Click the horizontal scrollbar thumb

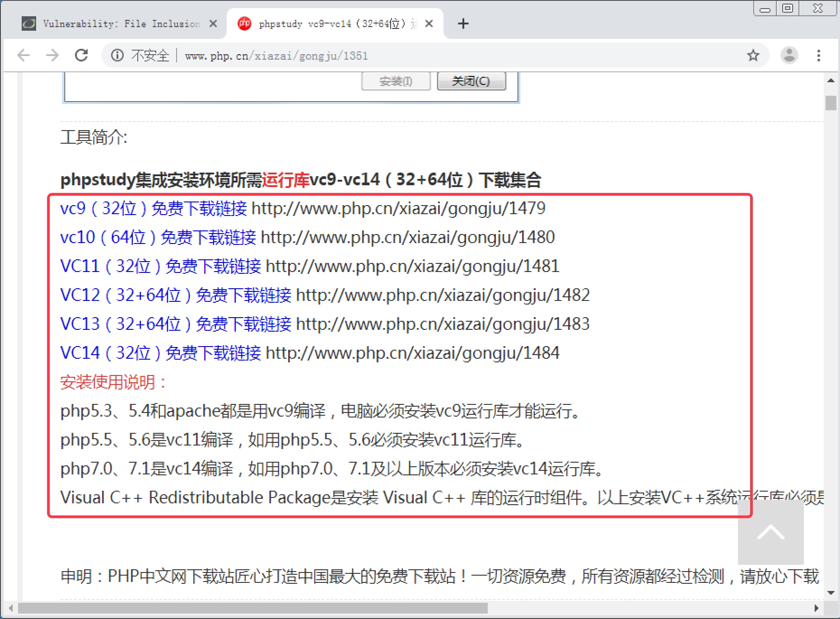(253, 608)
